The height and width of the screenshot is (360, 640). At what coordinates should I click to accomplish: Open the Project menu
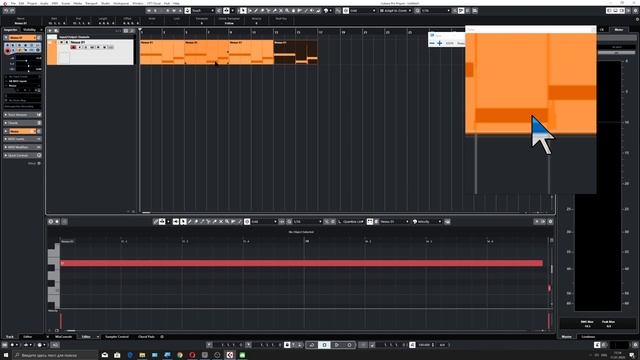point(32,3)
